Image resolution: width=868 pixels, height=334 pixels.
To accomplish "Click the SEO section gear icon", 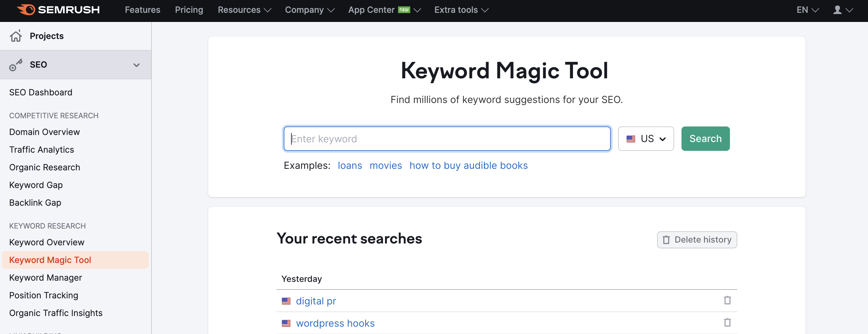I will coord(16,64).
